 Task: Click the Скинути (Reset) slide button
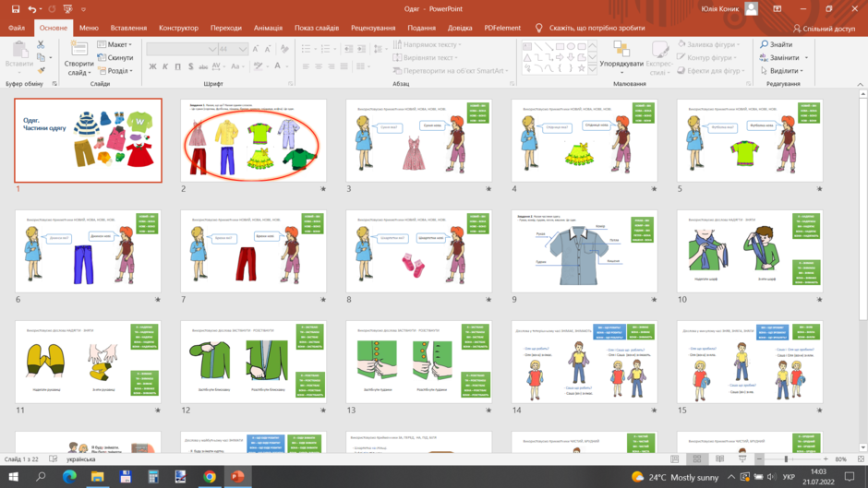[115, 57]
